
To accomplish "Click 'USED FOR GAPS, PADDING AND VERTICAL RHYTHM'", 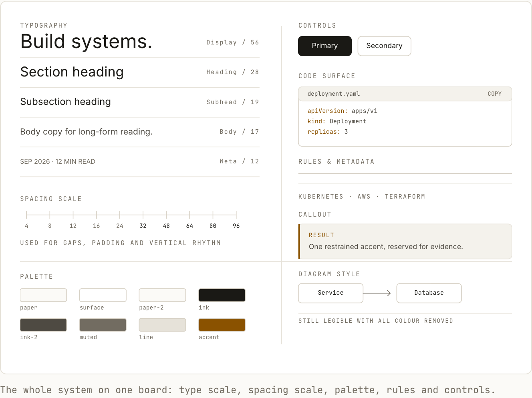I will coord(121,243).
